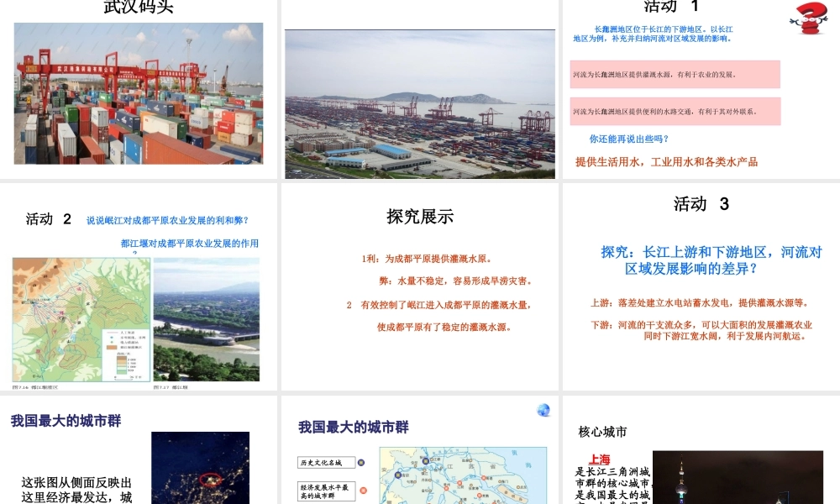Click the 探究展示 slide heading

pyautogui.click(x=420, y=217)
